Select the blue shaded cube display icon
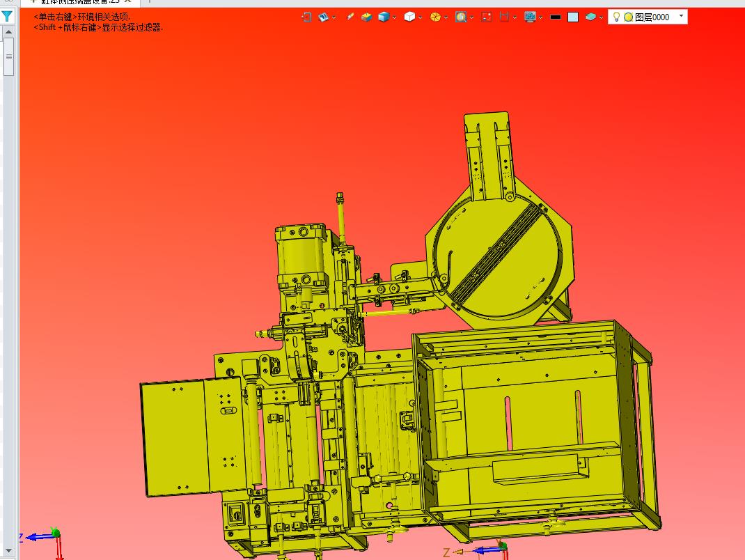745x560 pixels. [x=384, y=17]
